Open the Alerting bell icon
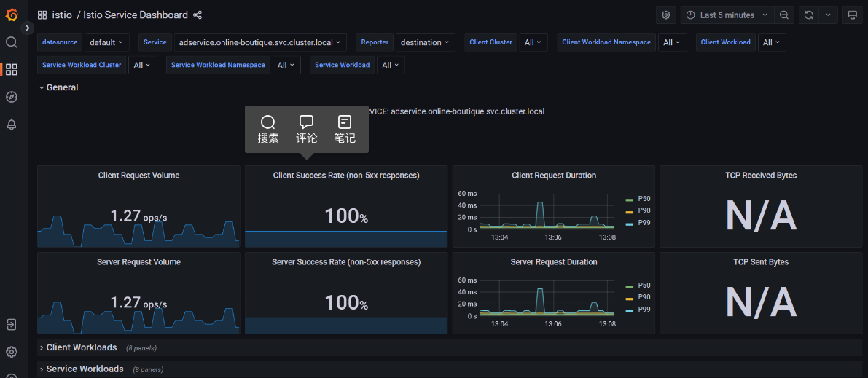This screenshot has width=868, height=378. 12,124
